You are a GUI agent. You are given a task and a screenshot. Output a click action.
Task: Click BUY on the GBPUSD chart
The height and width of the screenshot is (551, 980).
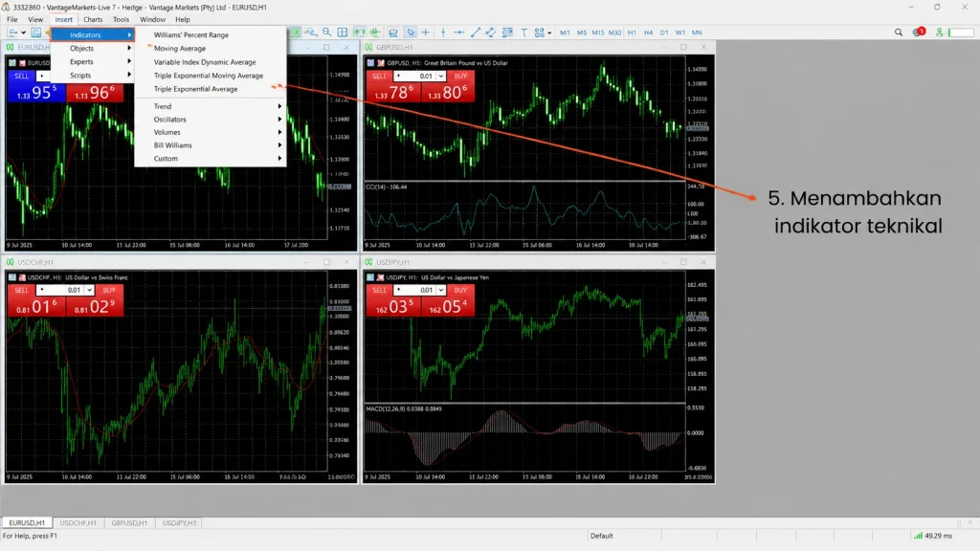(x=460, y=76)
